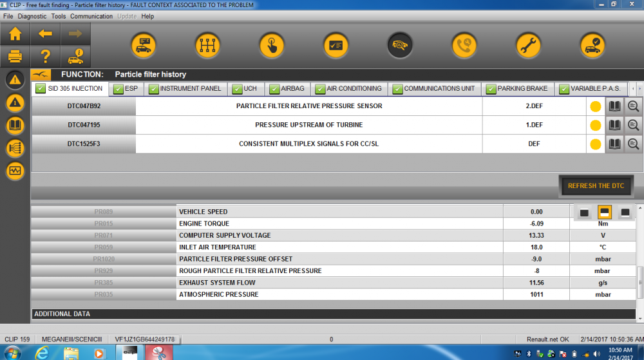
Task: Select the PARTICLE FILTER PRESSURE OFFSET row
Action: [x=334, y=259]
